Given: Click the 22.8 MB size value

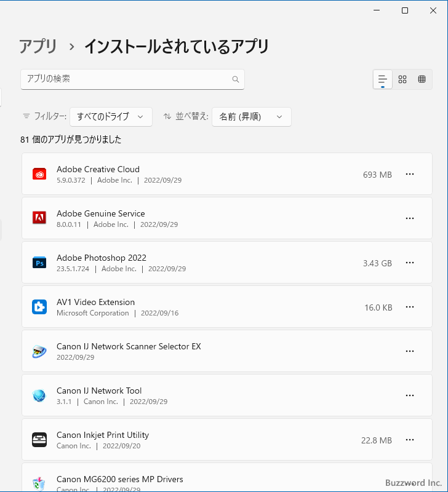Looking at the screenshot, I should click(377, 440).
